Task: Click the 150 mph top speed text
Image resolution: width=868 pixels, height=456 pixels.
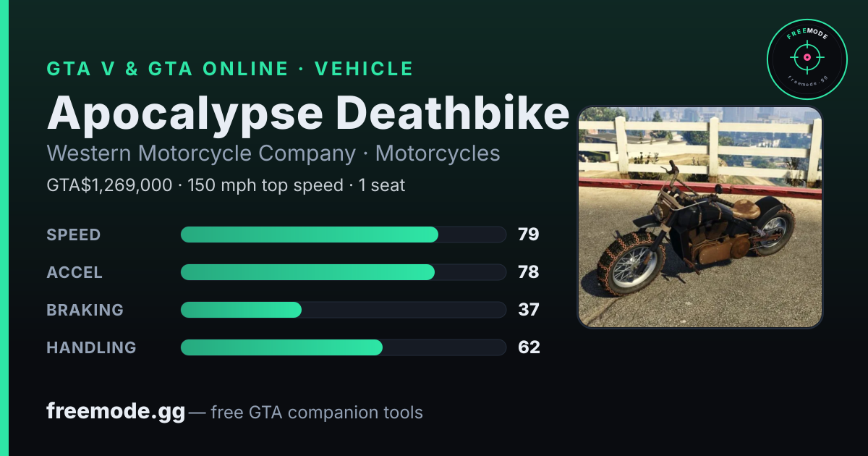Action: [265, 185]
